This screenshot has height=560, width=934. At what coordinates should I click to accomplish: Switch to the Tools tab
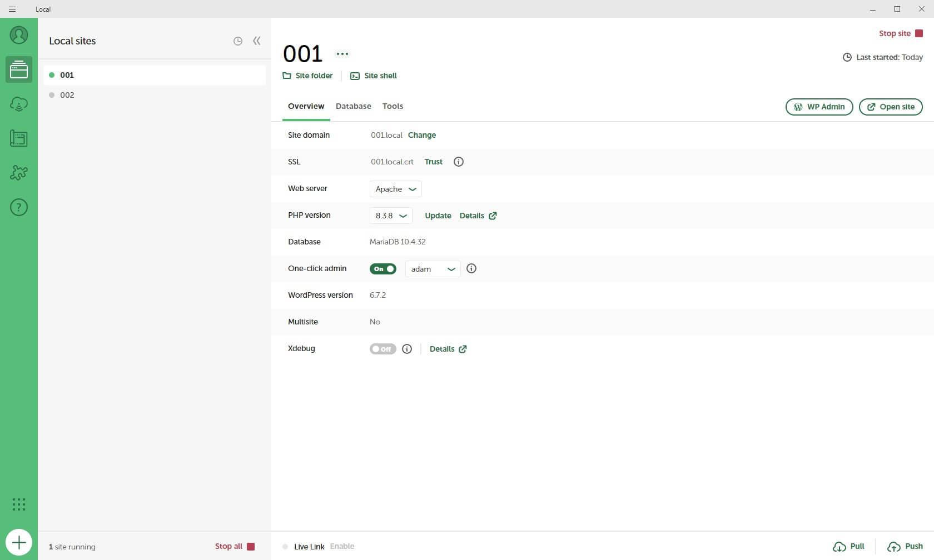[x=393, y=106]
